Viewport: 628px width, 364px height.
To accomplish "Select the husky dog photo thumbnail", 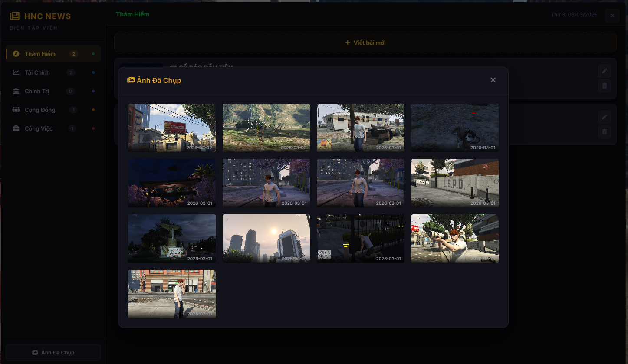I will tap(455, 128).
